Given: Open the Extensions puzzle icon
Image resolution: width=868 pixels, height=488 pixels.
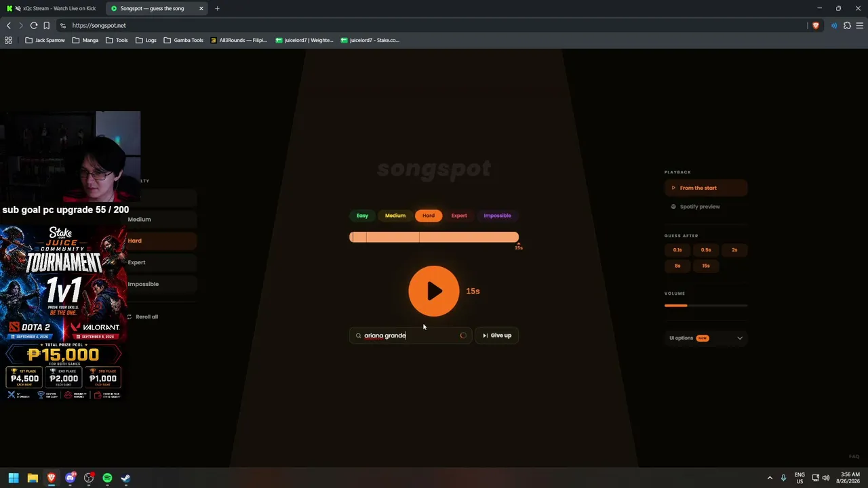Looking at the screenshot, I should pyautogui.click(x=847, y=25).
